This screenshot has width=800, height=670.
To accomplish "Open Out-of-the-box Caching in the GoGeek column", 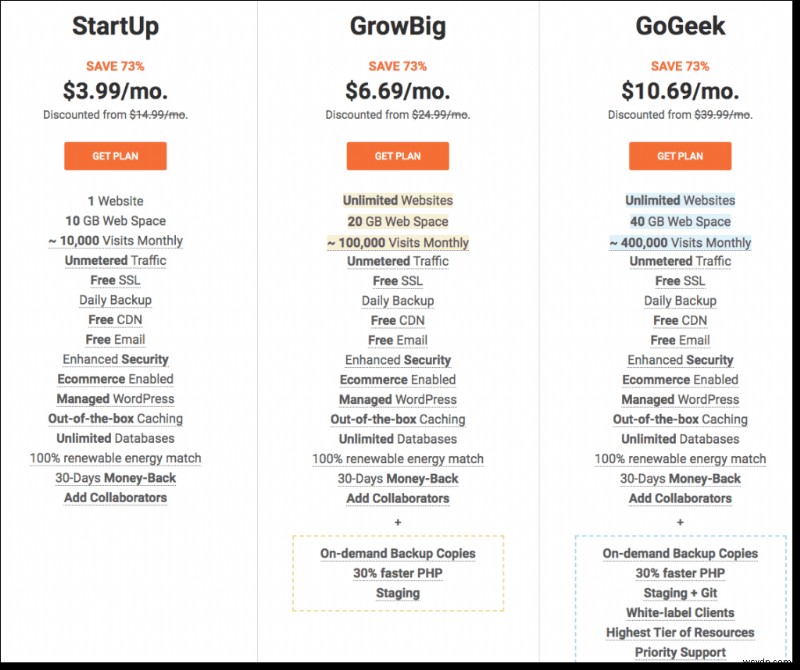I will [680, 419].
